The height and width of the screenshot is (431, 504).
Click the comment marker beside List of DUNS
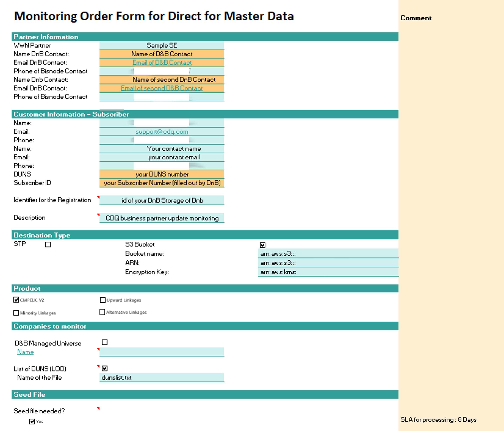click(98, 366)
